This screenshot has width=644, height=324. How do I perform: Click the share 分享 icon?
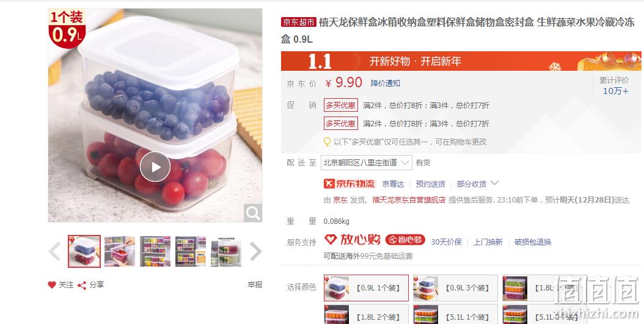(82, 285)
